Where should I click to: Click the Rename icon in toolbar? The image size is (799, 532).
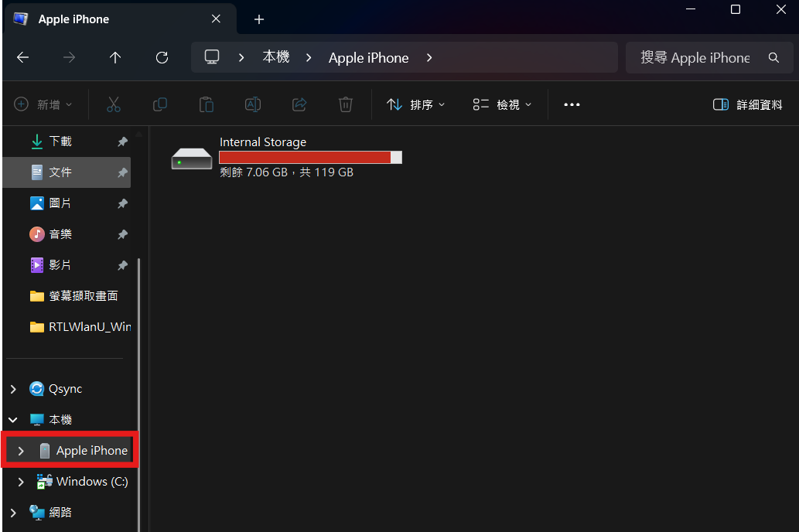point(253,104)
